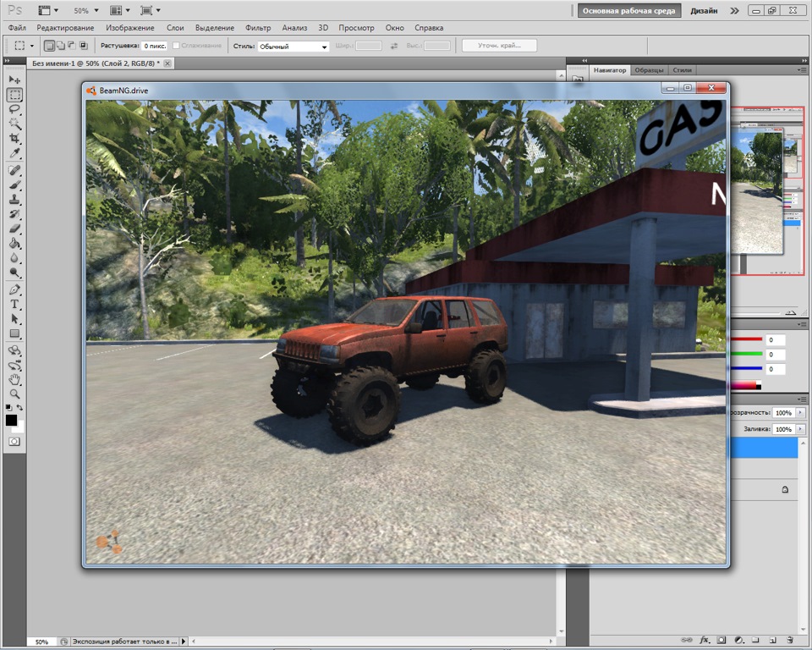
Task: Click the Delete layer trash icon
Action: [790, 640]
